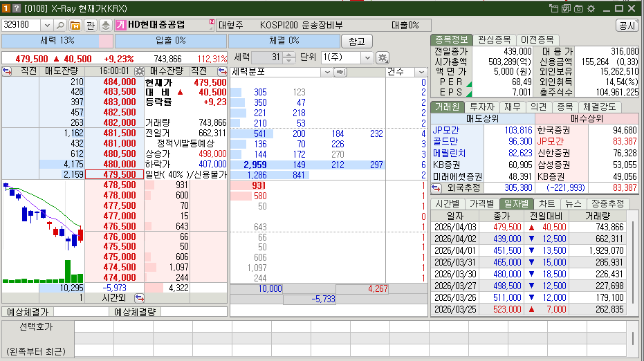Click the 참고 button
The image size is (644, 361).
[356, 41]
